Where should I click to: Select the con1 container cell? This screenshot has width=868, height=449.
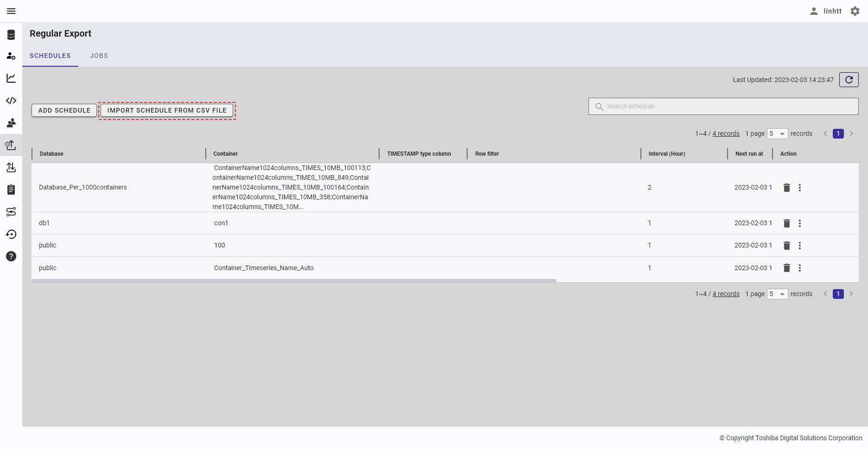[221, 223]
